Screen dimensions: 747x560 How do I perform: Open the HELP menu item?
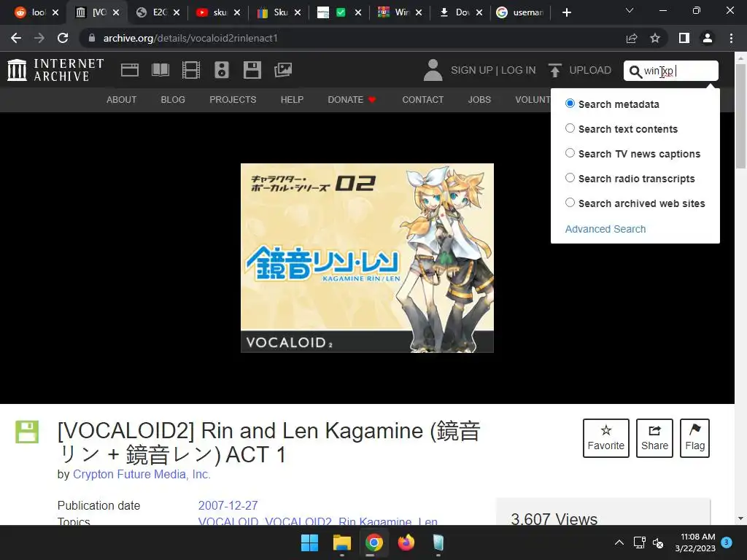coord(292,99)
